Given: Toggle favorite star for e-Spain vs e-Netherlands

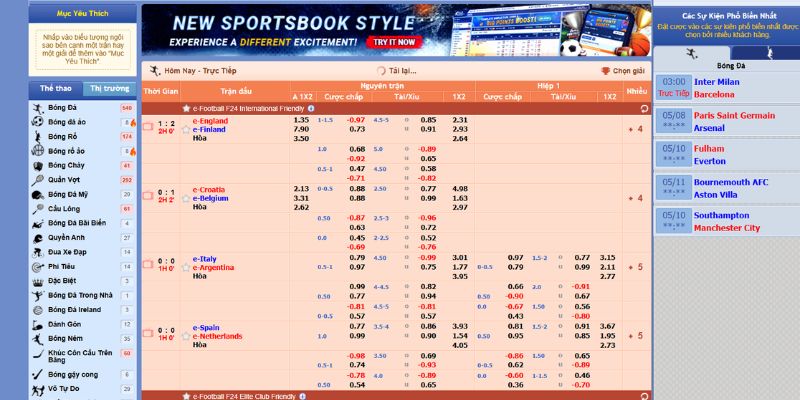Looking at the screenshot, I should point(186,336).
